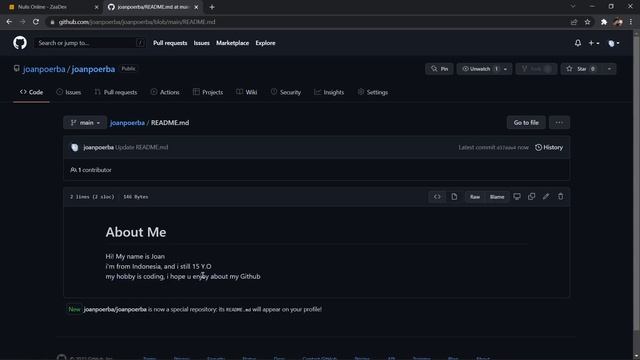640x360 pixels.
Task: Star the repository
Action: [581, 69]
